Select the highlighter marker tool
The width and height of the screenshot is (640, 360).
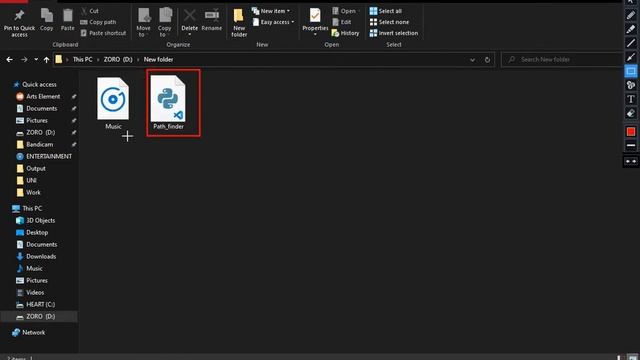pyautogui.click(x=631, y=29)
